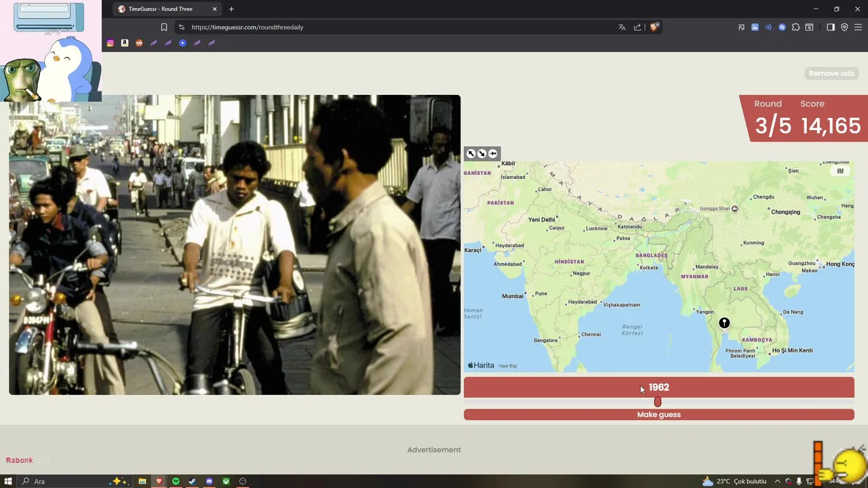This screenshot has height=488, width=868.
Task: Open the Brave VPN shield icon
Action: pyautogui.click(x=844, y=27)
